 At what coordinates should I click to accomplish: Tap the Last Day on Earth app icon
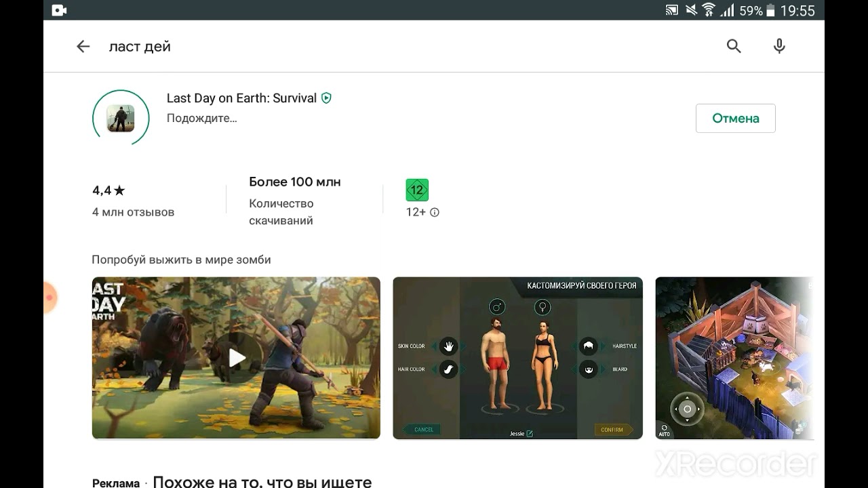coord(121,118)
